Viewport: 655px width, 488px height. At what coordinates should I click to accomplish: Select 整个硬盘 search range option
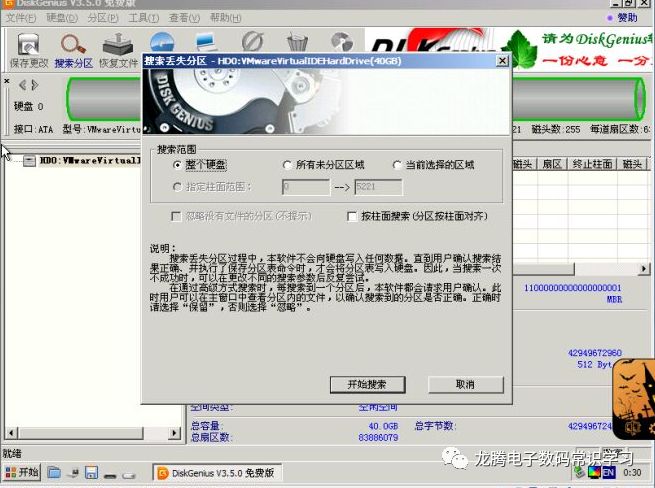200,165
